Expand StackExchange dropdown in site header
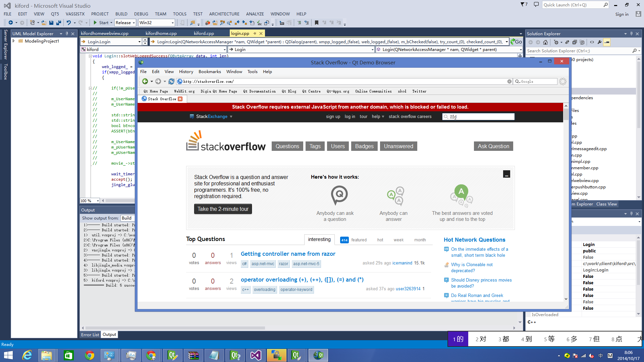The width and height of the screenshot is (644, 362). click(231, 117)
